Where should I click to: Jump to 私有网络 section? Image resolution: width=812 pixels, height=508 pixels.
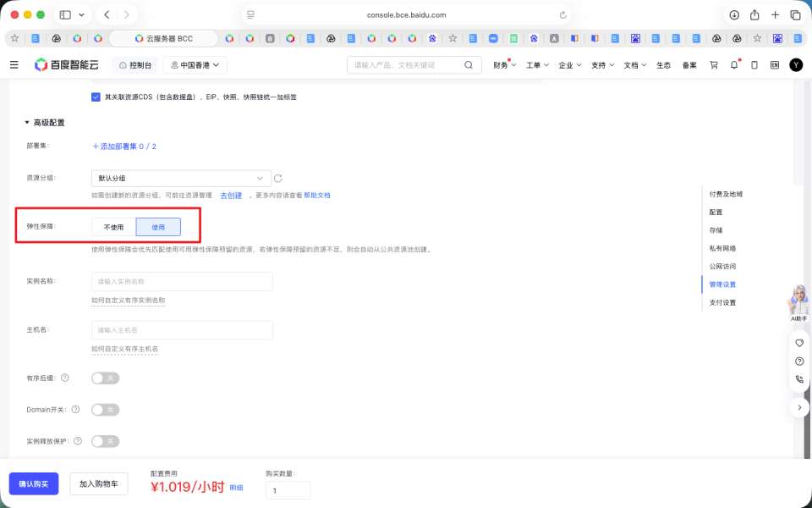pyautogui.click(x=722, y=248)
